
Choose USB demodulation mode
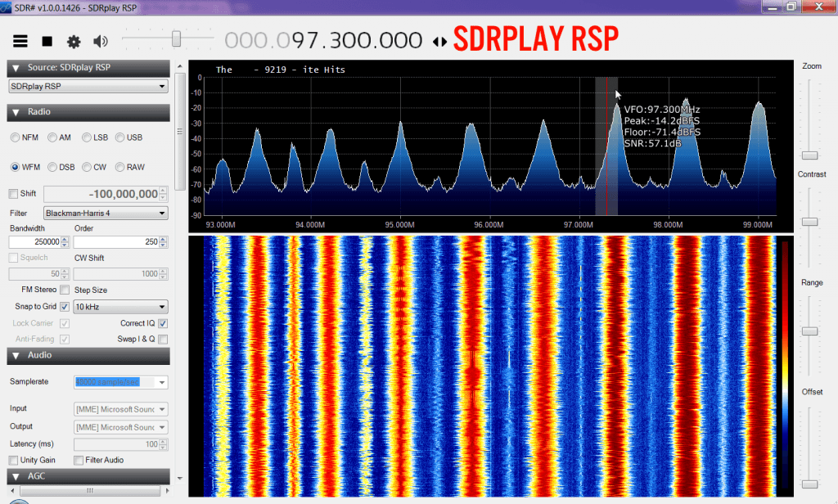[x=120, y=137]
